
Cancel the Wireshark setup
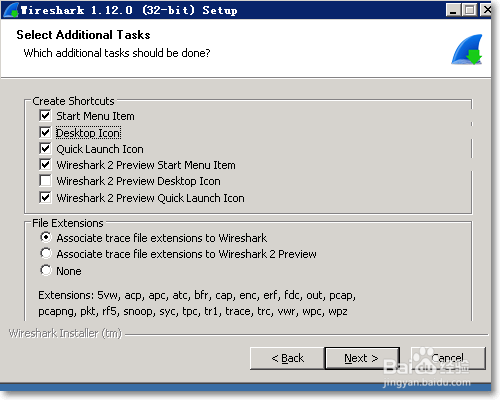pos(448,358)
